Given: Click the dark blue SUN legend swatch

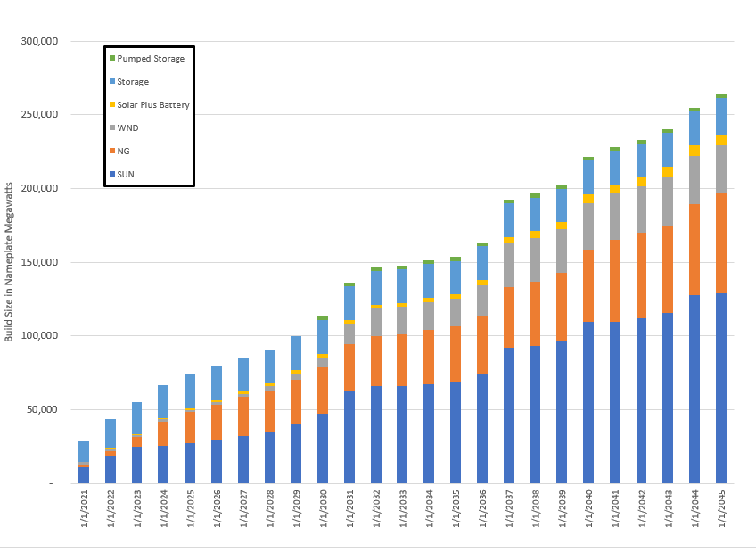Looking at the screenshot, I should click(112, 175).
